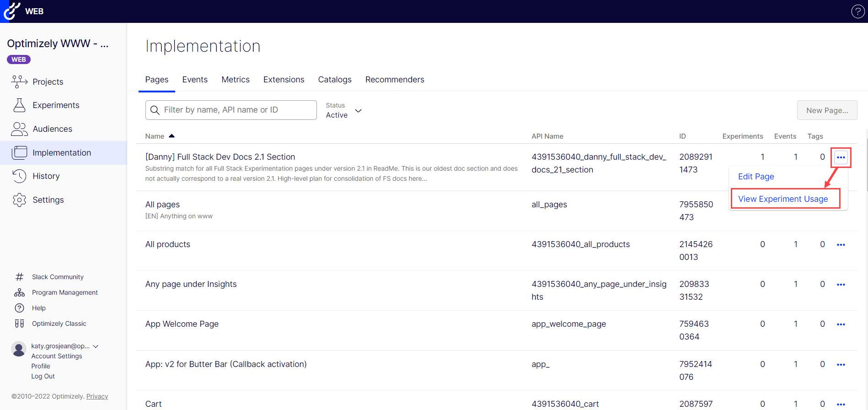Switch to the Extensions tab
This screenshot has width=868, height=410.
pyautogui.click(x=284, y=80)
